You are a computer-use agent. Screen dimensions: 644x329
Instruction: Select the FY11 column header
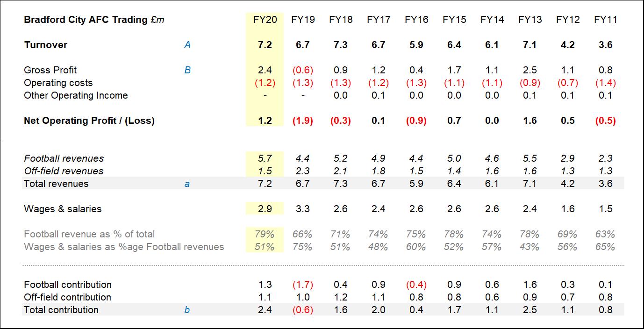pyautogui.click(x=605, y=20)
